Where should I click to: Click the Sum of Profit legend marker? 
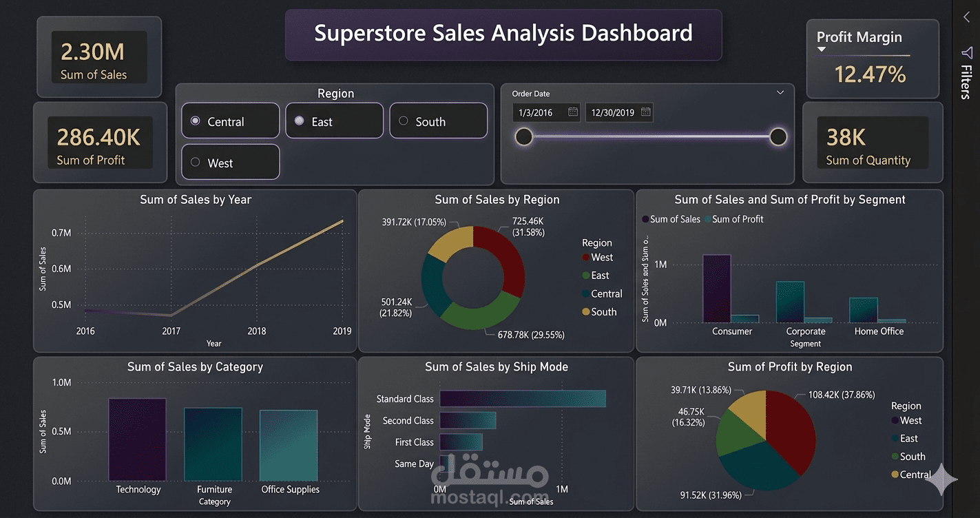coord(707,219)
